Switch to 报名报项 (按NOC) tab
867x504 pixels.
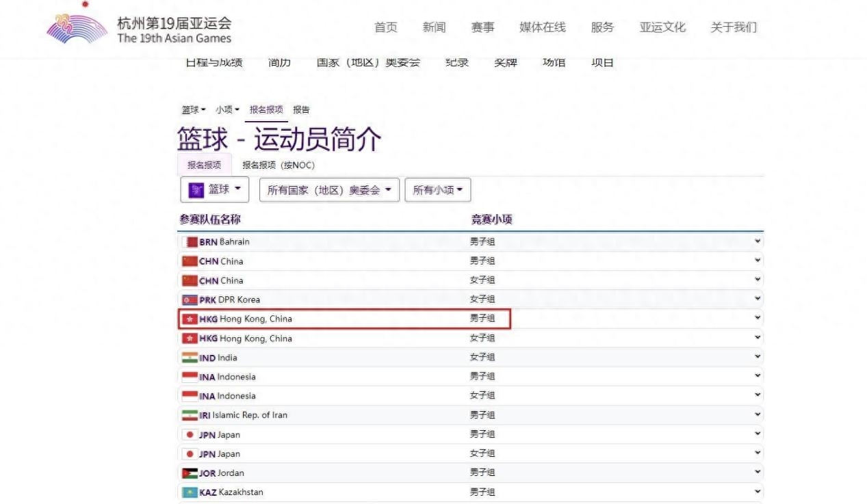[279, 165]
